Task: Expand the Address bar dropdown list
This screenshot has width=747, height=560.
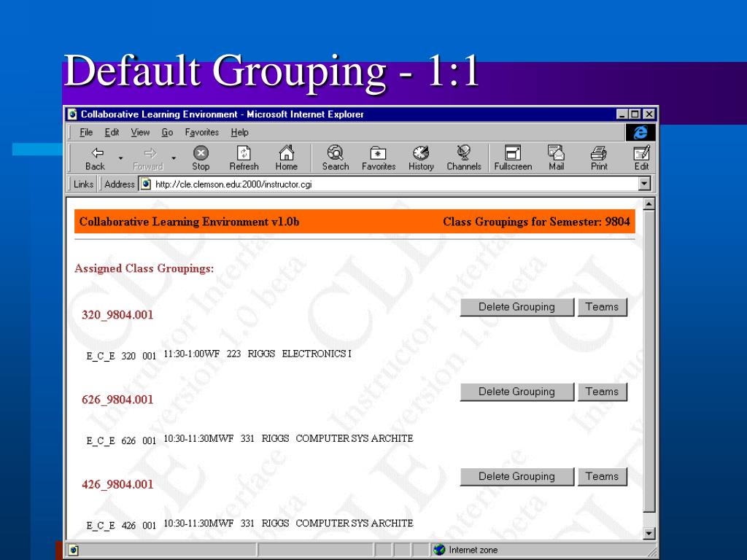Action: (x=644, y=184)
